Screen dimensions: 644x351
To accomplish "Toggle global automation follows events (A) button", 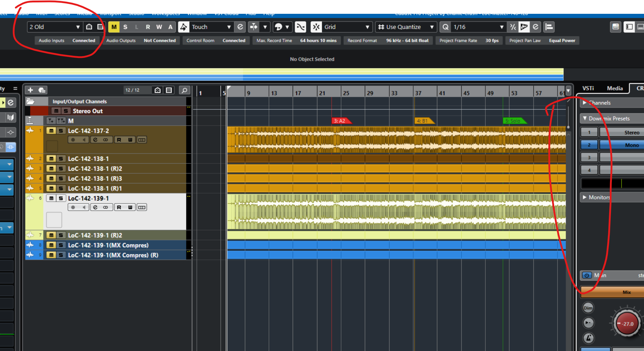I will (170, 27).
